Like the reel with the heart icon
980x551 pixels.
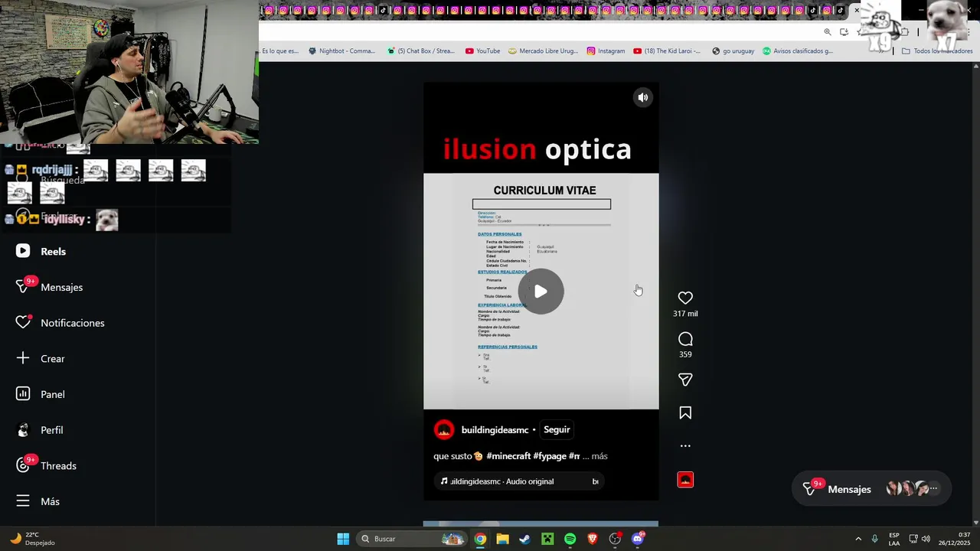pos(685,298)
